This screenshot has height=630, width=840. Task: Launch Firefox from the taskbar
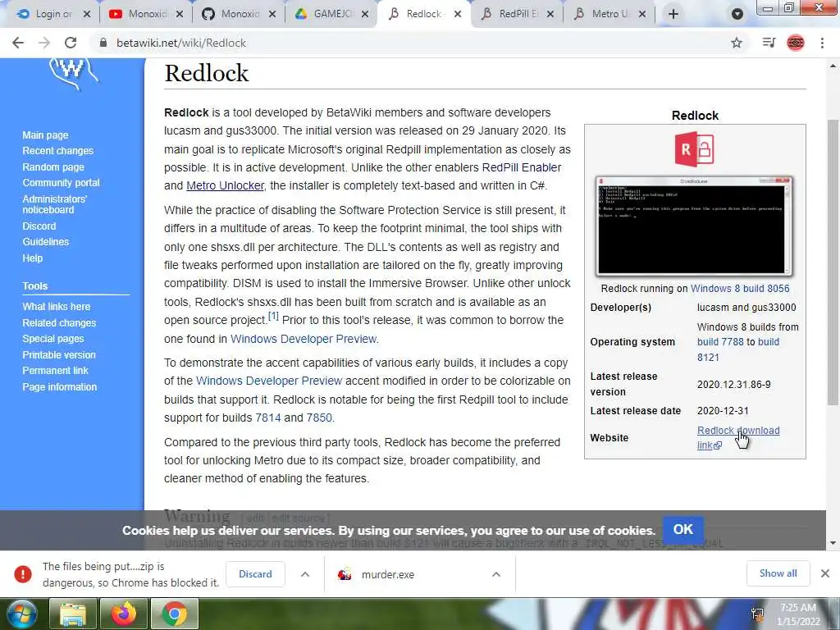[124, 614]
